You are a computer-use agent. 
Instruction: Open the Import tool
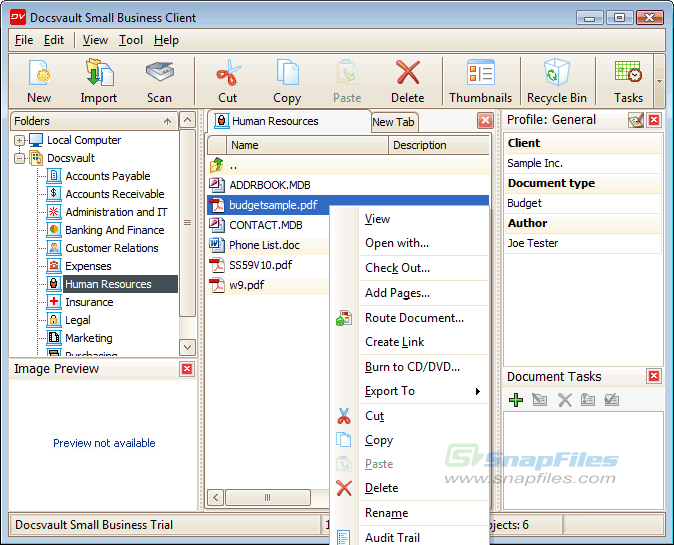[98, 81]
